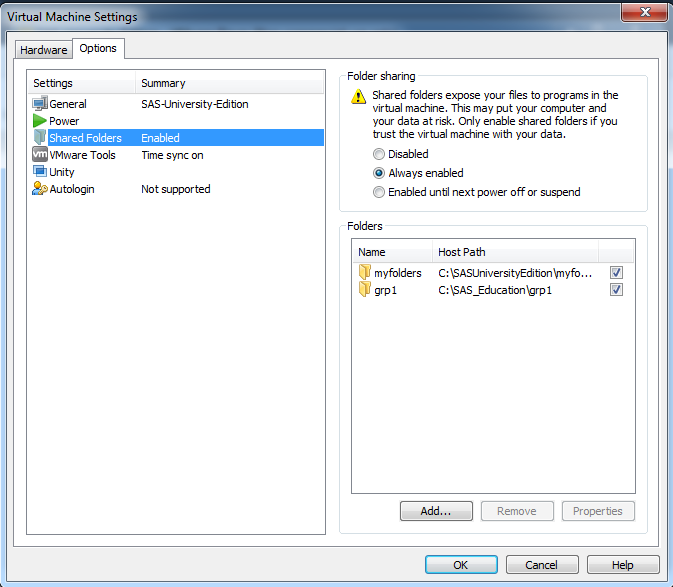Confirm settings with the OK button

click(461, 565)
